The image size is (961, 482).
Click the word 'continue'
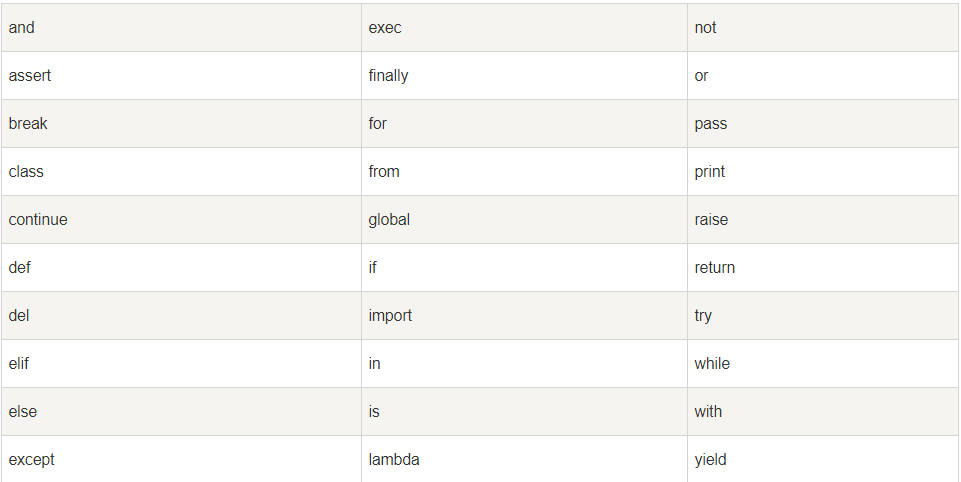point(38,220)
